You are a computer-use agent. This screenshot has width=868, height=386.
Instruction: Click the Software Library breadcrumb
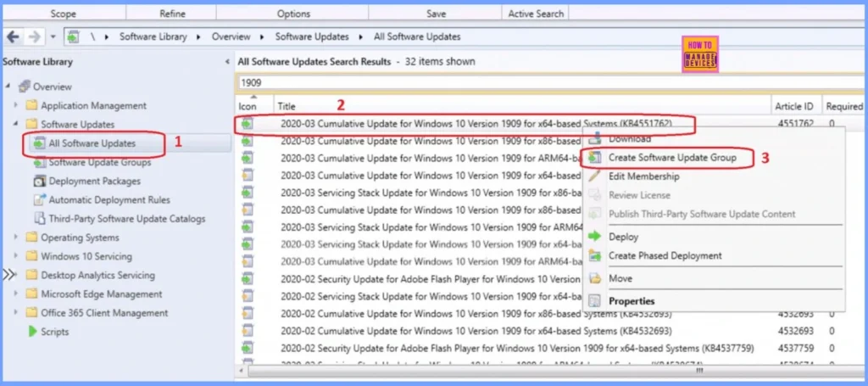click(153, 37)
